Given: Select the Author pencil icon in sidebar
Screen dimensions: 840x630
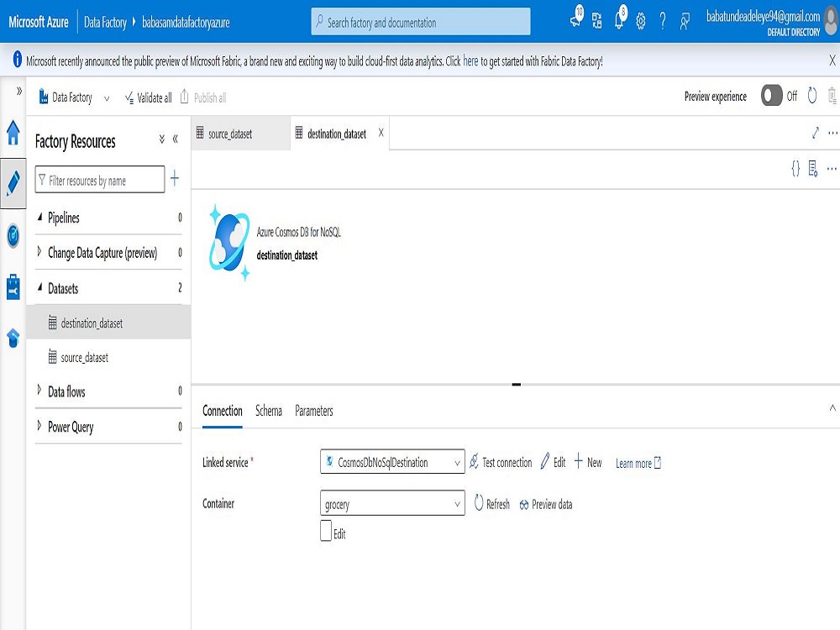Looking at the screenshot, I should coord(13,183).
